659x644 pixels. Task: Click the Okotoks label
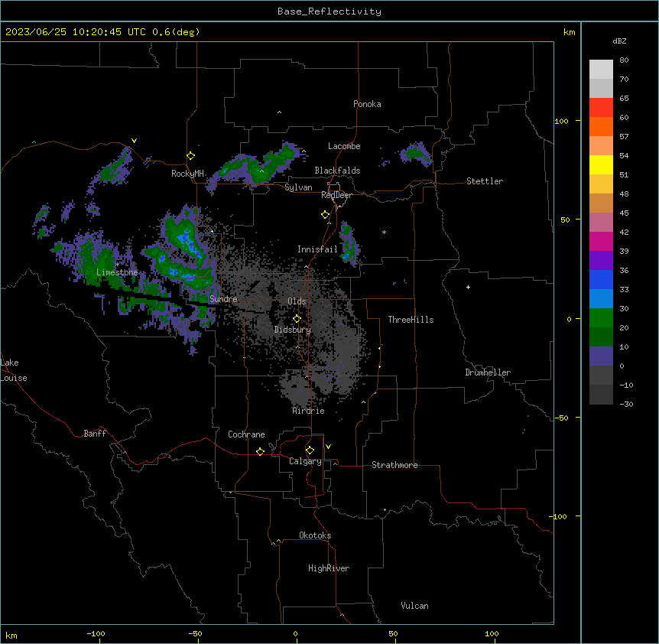(315, 535)
